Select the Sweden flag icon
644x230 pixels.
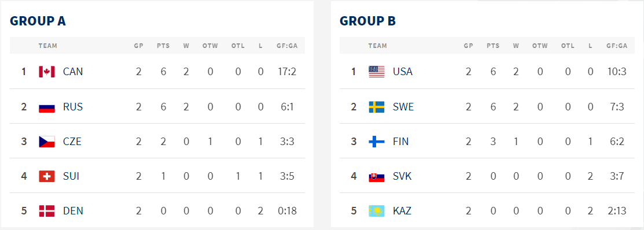[377, 107]
